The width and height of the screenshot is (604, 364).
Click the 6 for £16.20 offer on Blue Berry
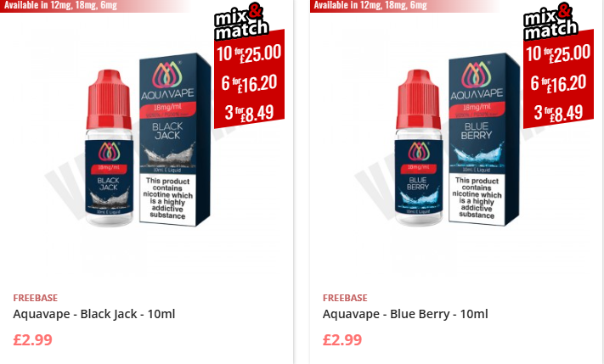coord(558,83)
